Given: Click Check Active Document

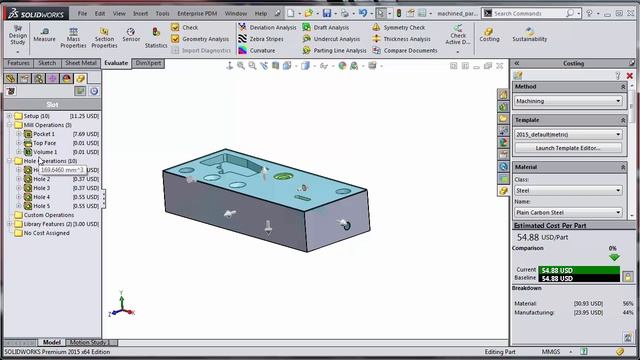Looking at the screenshot, I should [x=458, y=35].
